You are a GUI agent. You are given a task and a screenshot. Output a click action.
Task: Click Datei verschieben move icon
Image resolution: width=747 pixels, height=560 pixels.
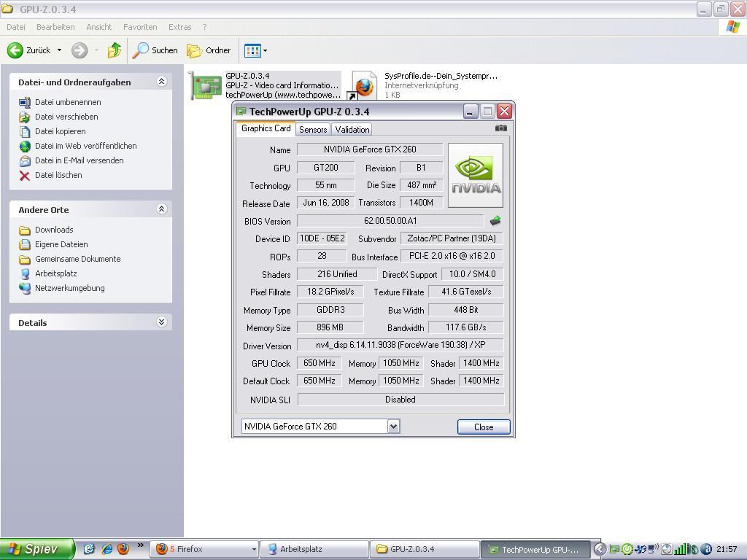pos(25,117)
